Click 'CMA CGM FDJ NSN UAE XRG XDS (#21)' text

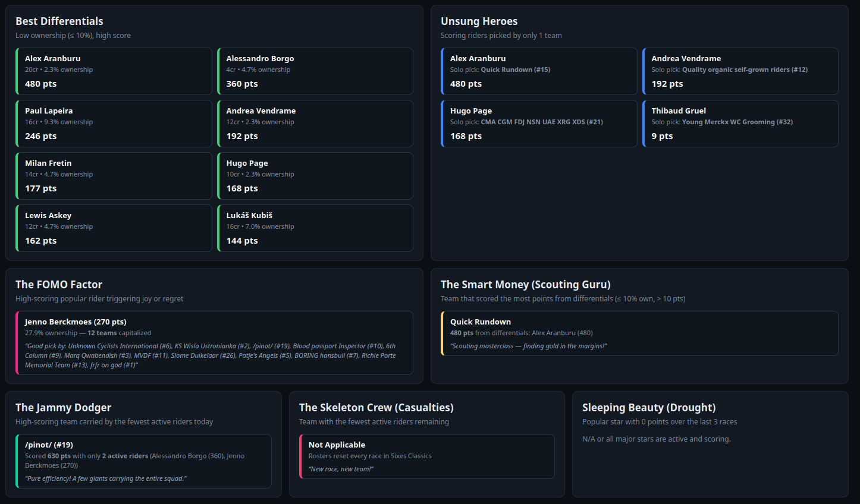(542, 122)
